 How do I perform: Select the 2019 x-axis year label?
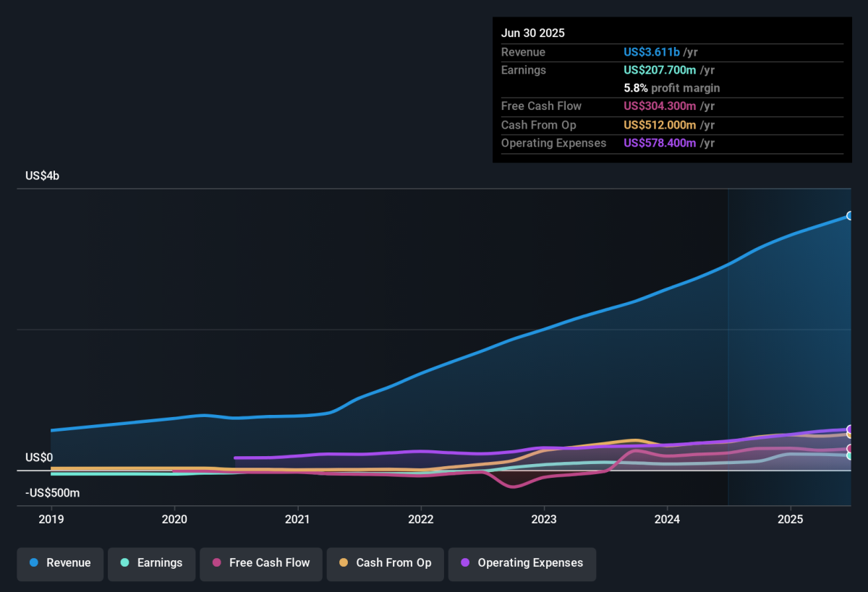pos(51,519)
